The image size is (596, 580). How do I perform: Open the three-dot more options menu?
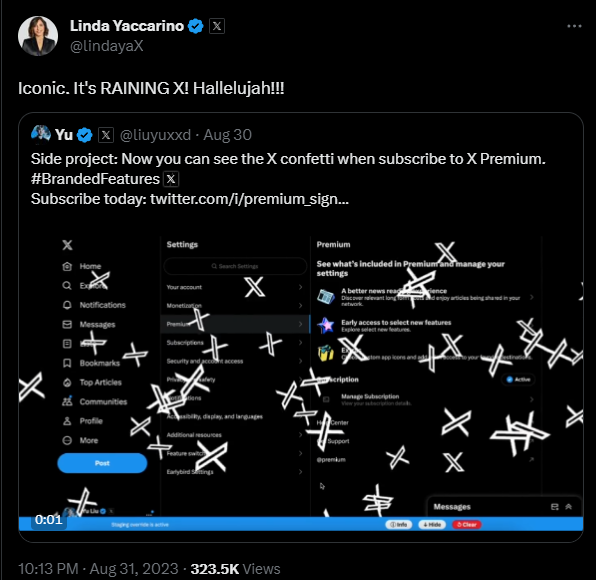pyautogui.click(x=574, y=26)
